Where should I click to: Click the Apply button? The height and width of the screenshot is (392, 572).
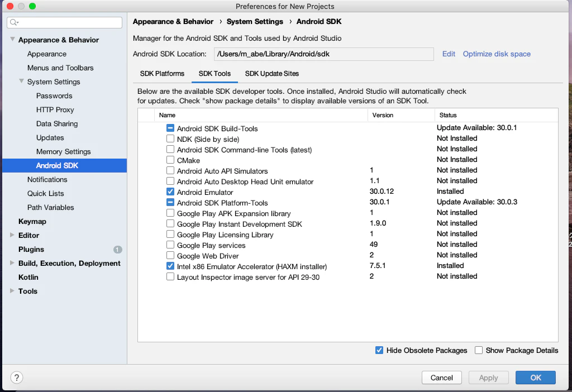tap(488, 378)
